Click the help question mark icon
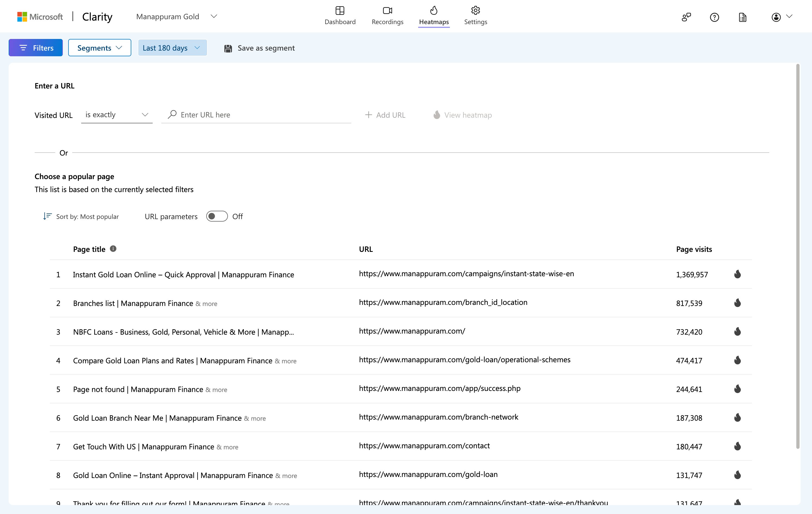The height and width of the screenshot is (514, 812). click(x=714, y=17)
